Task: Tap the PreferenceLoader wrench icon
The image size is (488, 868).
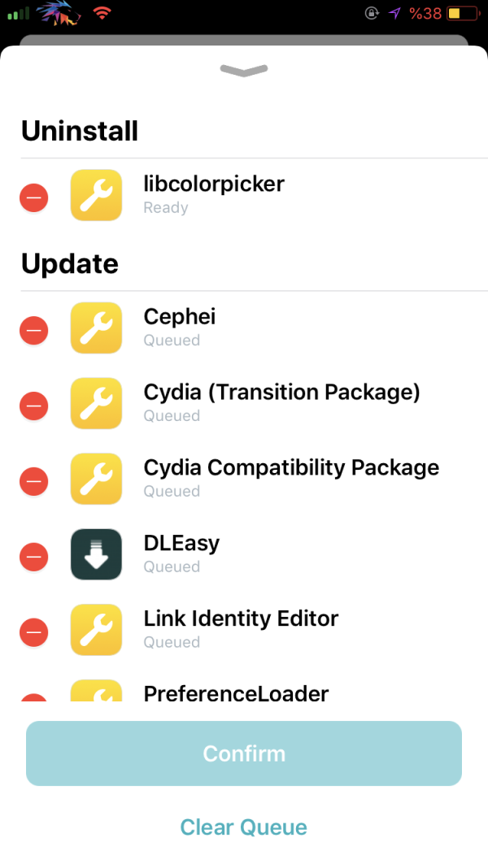Action: (96, 692)
